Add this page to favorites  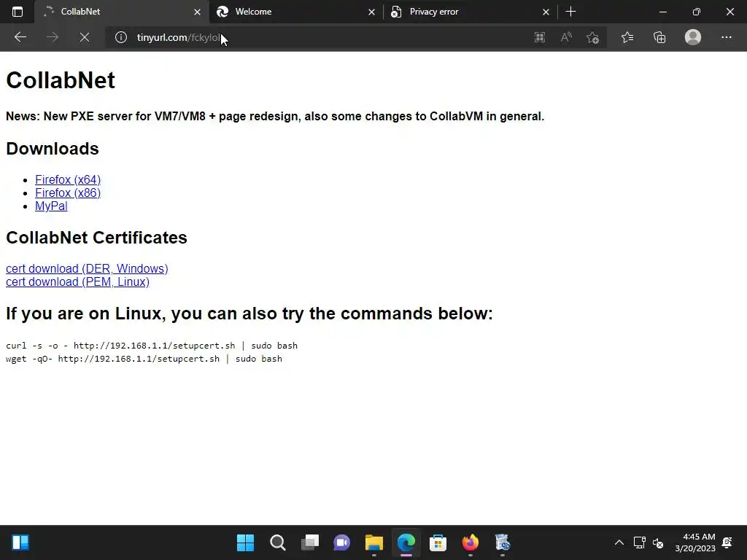[592, 37]
